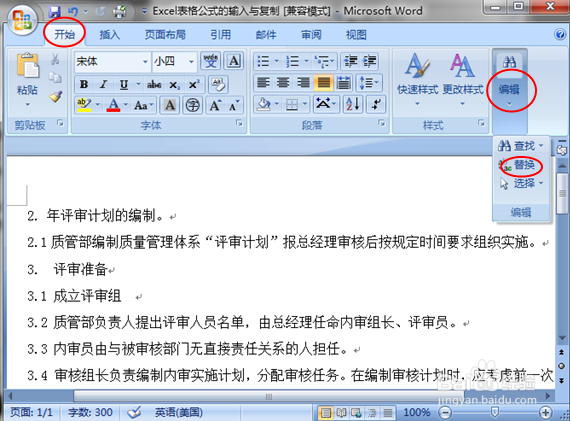Image resolution: width=570 pixels, height=421 pixels.
Task: Open line spacing options
Action: (369, 83)
